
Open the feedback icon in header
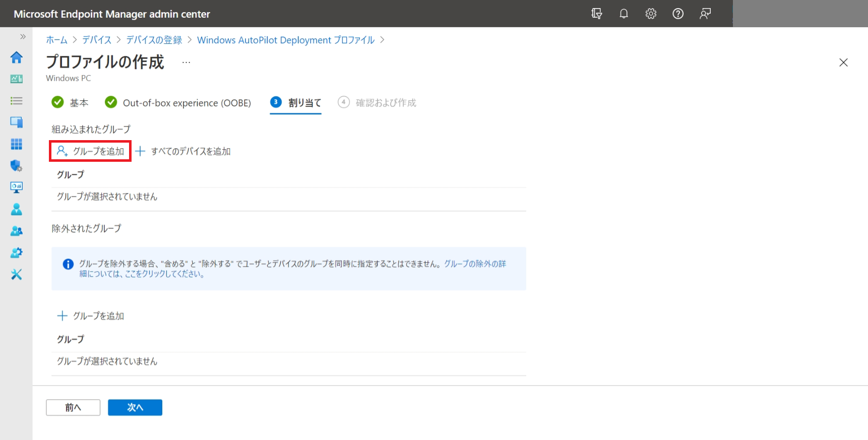[705, 14]
